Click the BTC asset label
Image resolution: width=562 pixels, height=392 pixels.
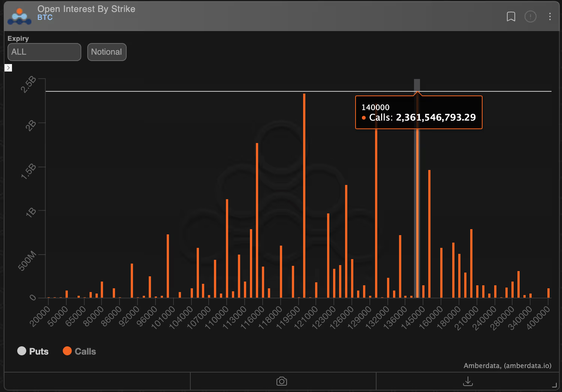[x=45, y=18]
